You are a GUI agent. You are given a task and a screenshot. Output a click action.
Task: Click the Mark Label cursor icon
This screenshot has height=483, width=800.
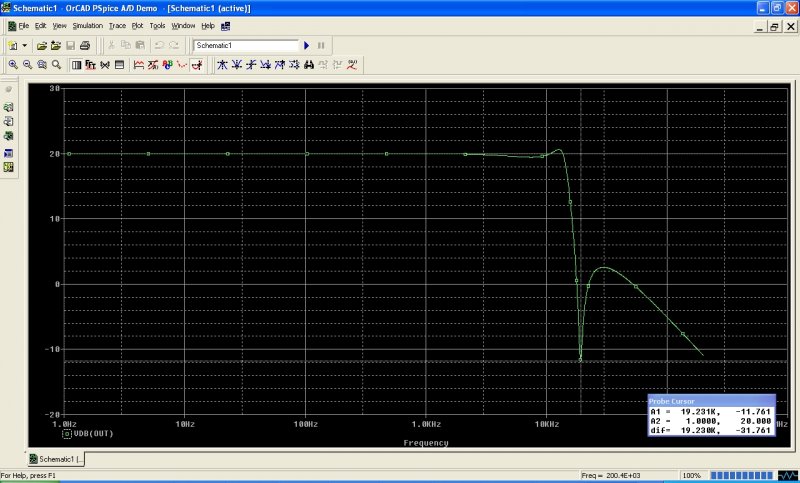point(352,65)
